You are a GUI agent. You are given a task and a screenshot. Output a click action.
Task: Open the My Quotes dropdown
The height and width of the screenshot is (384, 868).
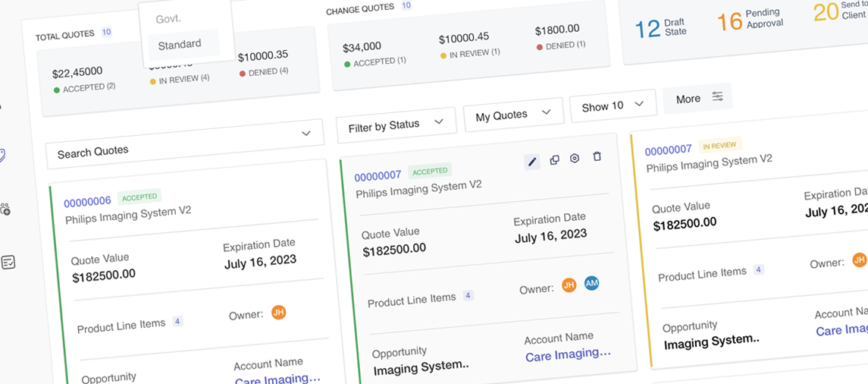pyautogui.click(x=513, y=115)
